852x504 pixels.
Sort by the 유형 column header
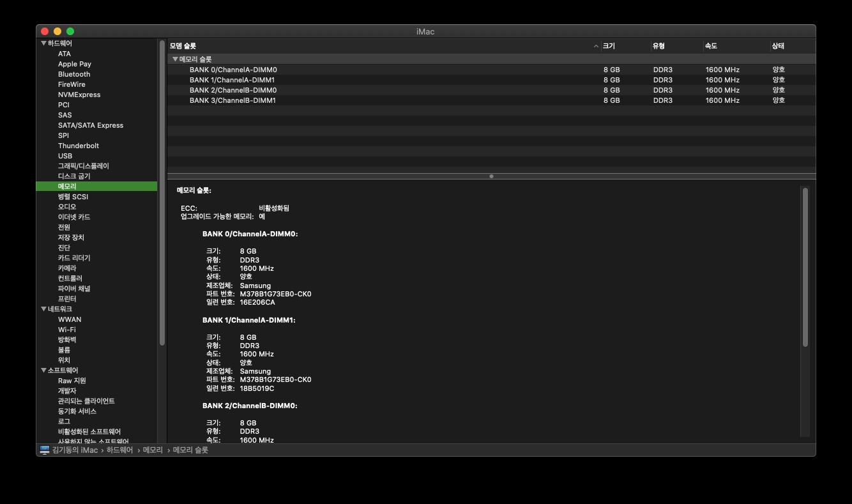click(x=676, y=46)
